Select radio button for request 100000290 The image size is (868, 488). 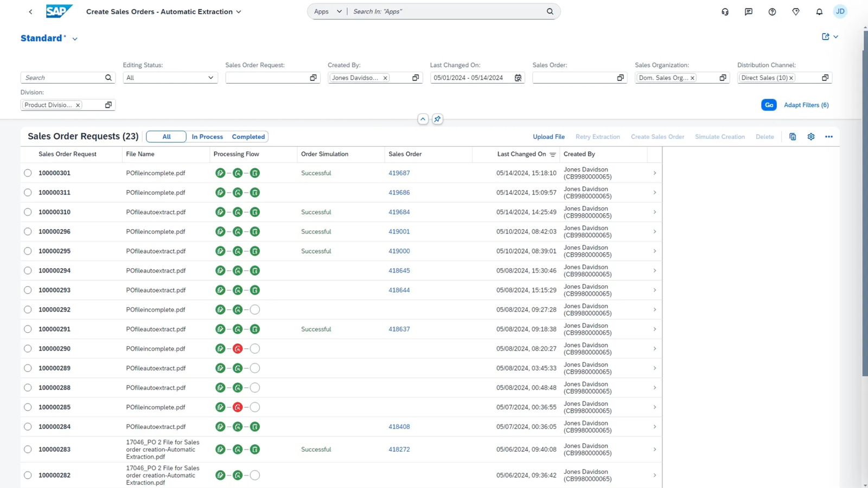click(x=28, y=348)
